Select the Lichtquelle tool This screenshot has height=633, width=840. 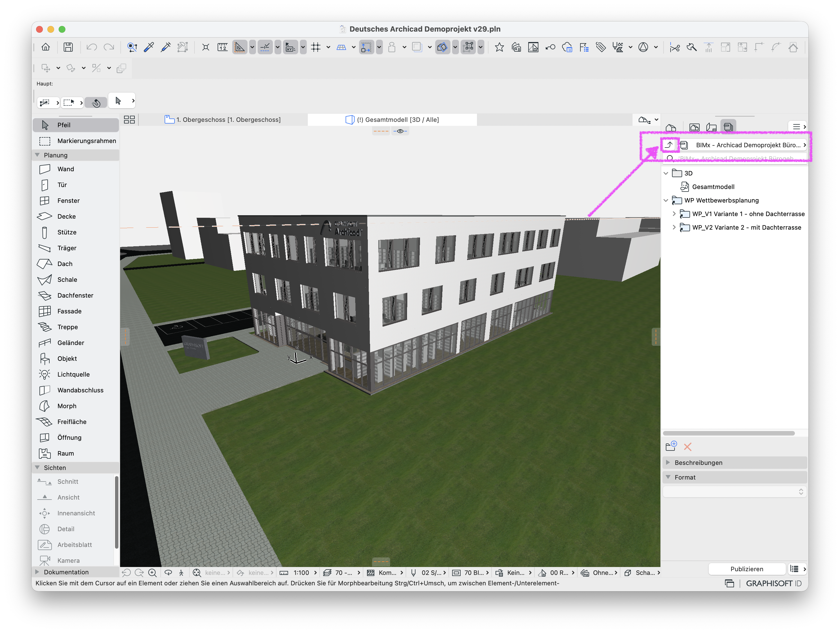76,374
